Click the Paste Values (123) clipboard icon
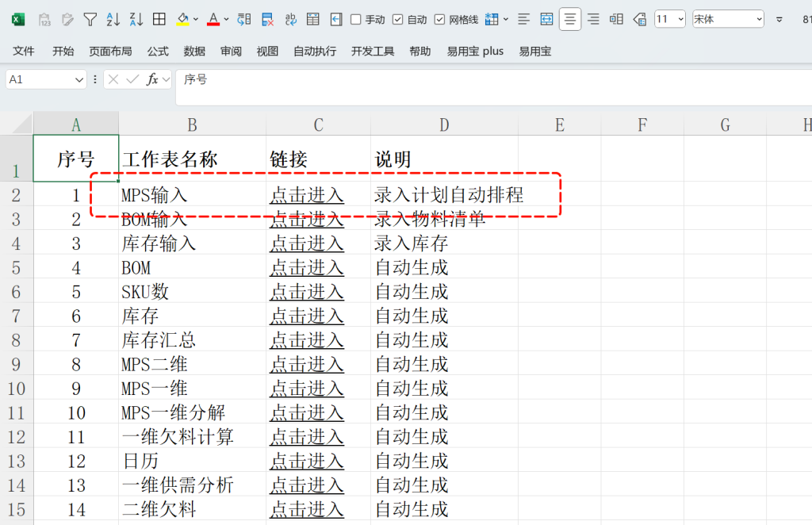The height and width of the screenshot is (525, 812). pos(44,20)
